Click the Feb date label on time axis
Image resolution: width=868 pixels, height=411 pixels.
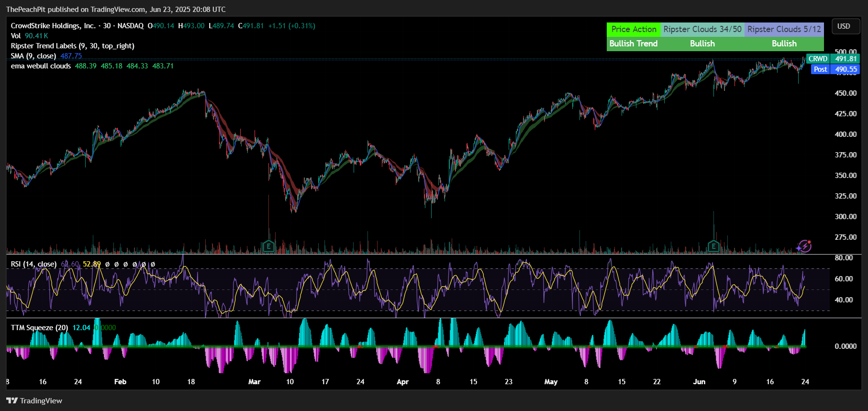(x=120, y=382)
